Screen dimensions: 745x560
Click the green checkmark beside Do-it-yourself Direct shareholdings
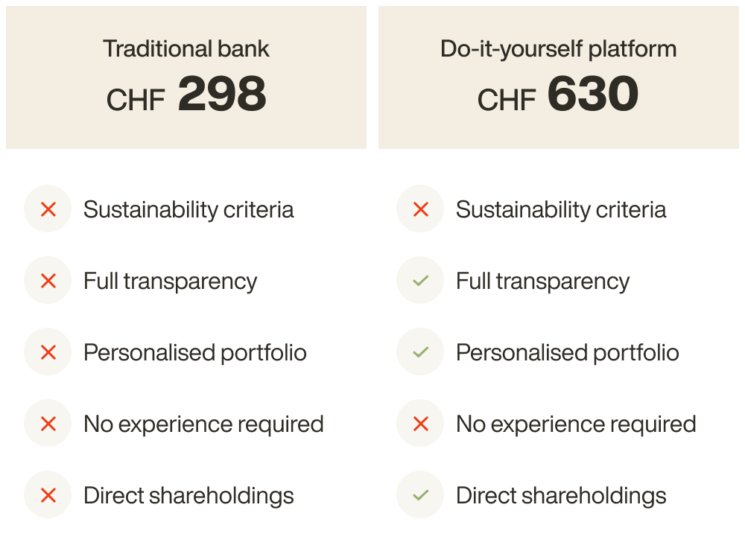tap(420, 495)
